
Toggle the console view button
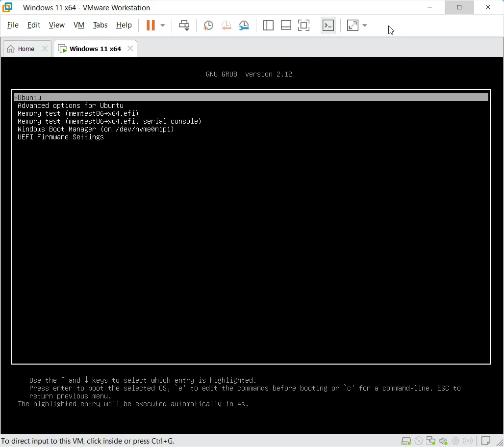tap(328, 25)
